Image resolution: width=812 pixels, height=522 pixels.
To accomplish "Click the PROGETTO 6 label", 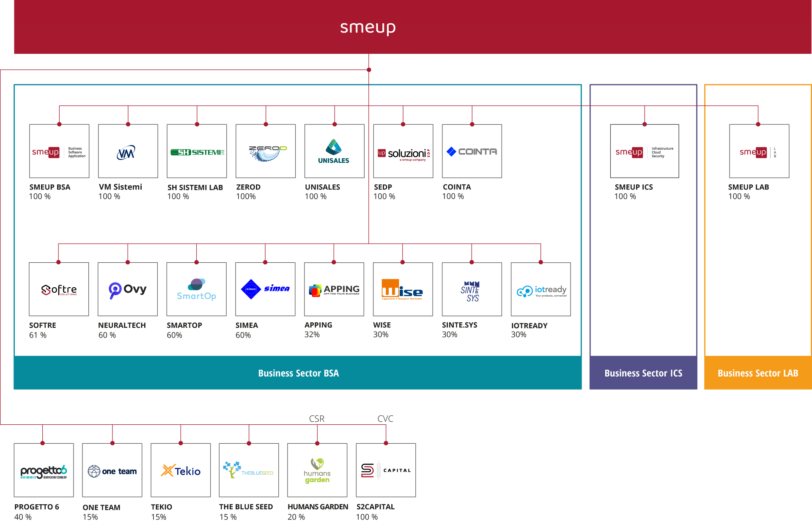I will (37, 507).
